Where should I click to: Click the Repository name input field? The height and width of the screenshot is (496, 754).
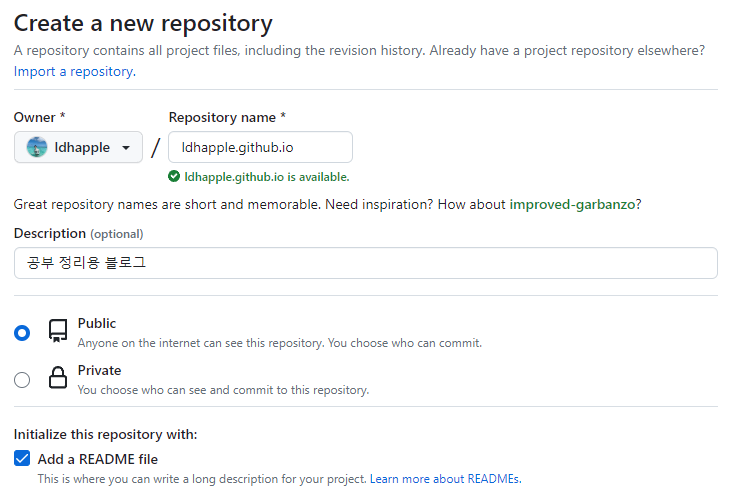[x=260, y=147]
